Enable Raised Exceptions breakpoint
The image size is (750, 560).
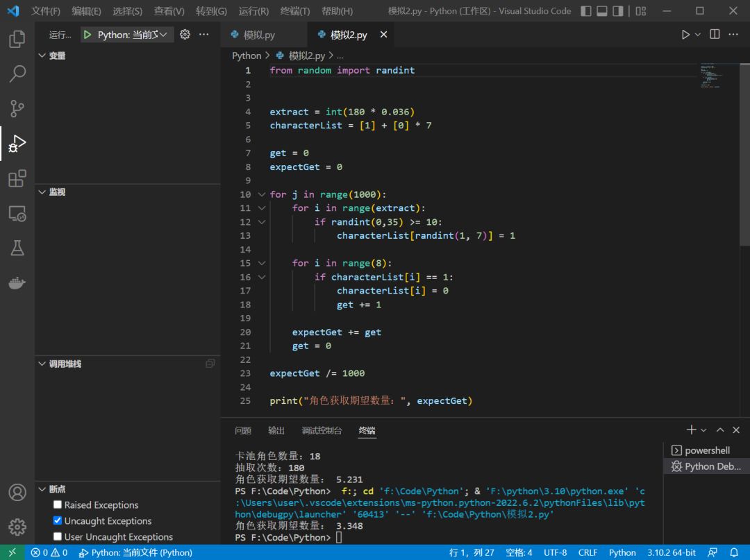(x=58, y=504)
